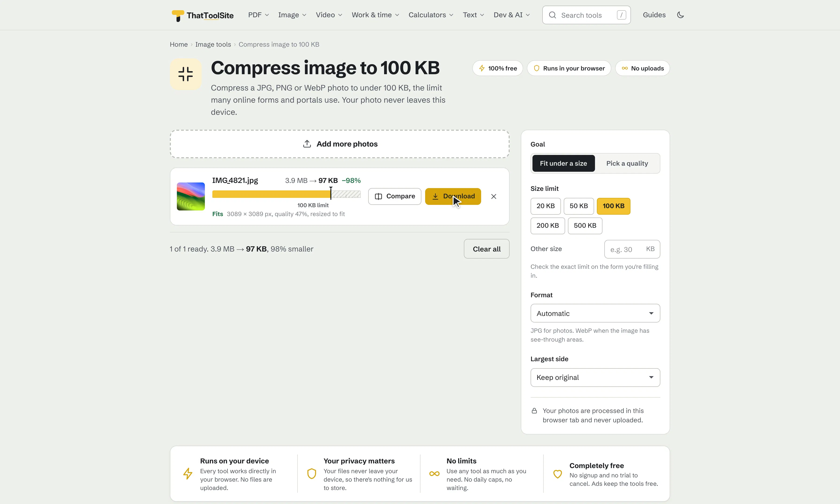The image size is (840, 504).
Task: Choose the 20 KB size limit
Action: (545, 206)
